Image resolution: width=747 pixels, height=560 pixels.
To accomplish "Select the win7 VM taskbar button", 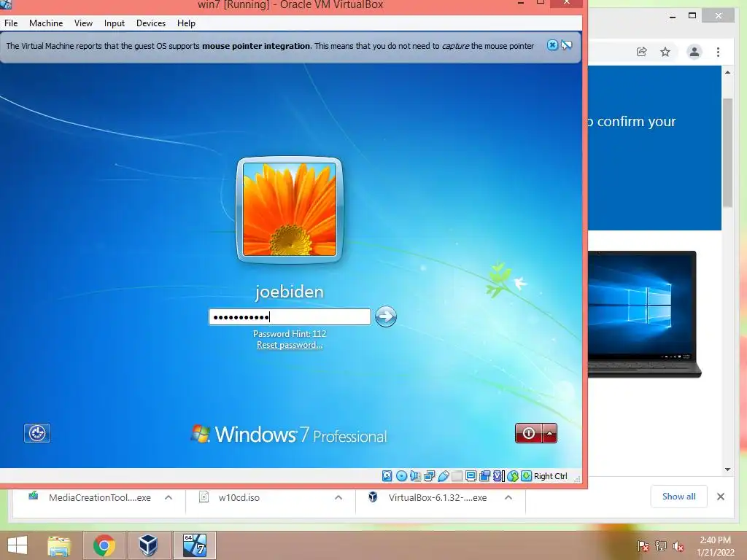I will 194,545.
